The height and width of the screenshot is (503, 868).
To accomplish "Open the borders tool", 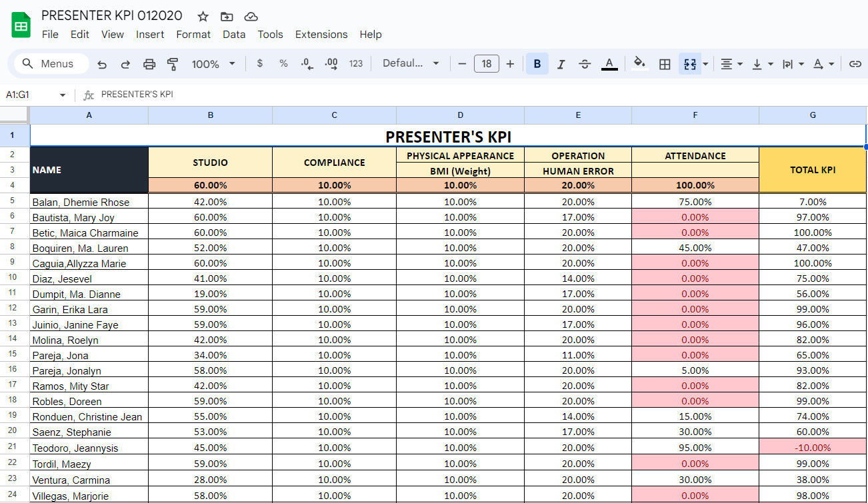I will click(665, 64).
